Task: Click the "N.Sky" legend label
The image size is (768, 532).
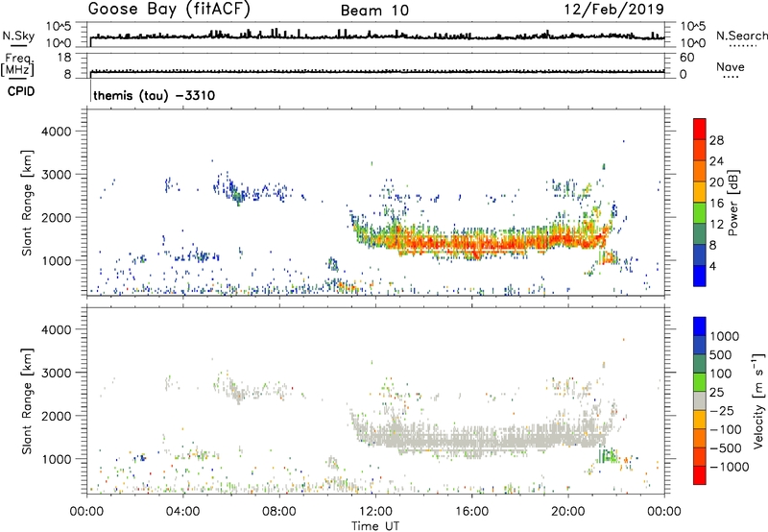Action: pyautogui.click(x=18, y=36)
